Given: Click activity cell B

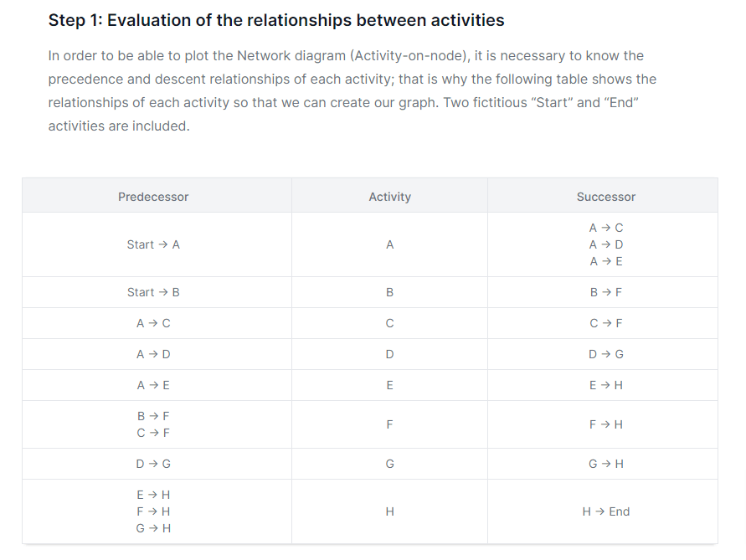Looking at the screenshot, I should [x=389, y=292].
